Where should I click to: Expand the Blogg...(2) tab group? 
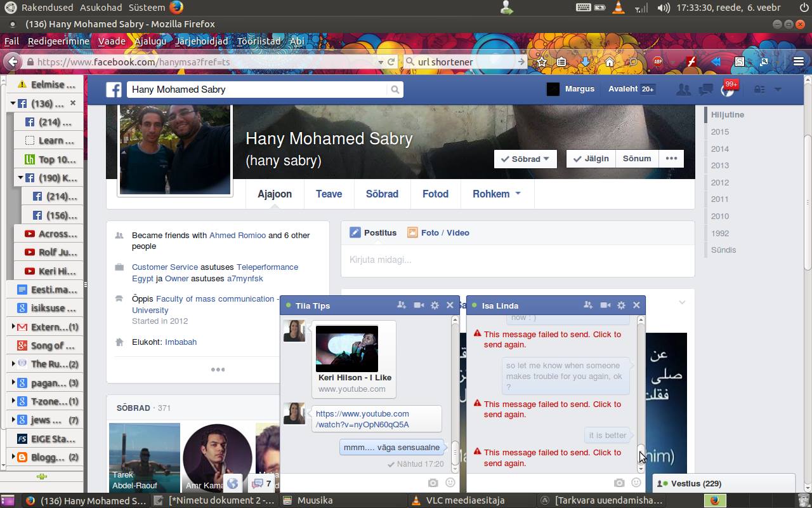(x=13, y=457)
